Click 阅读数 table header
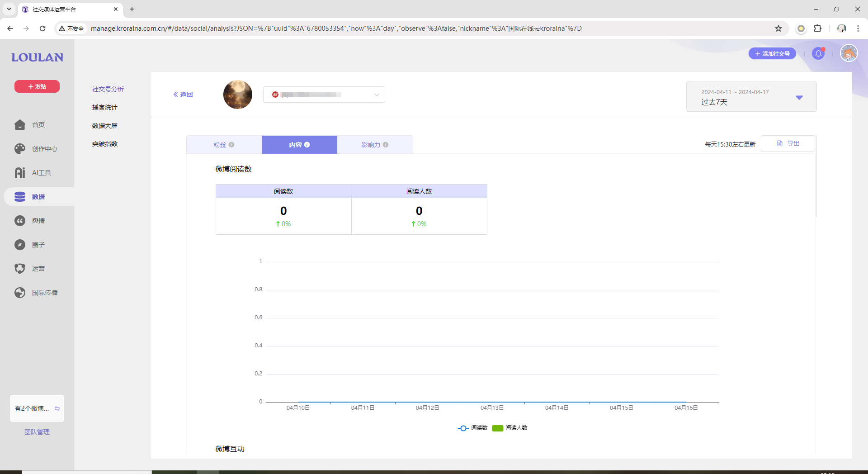This screenshot has height=474, width=868. click(x=283, y=191)
